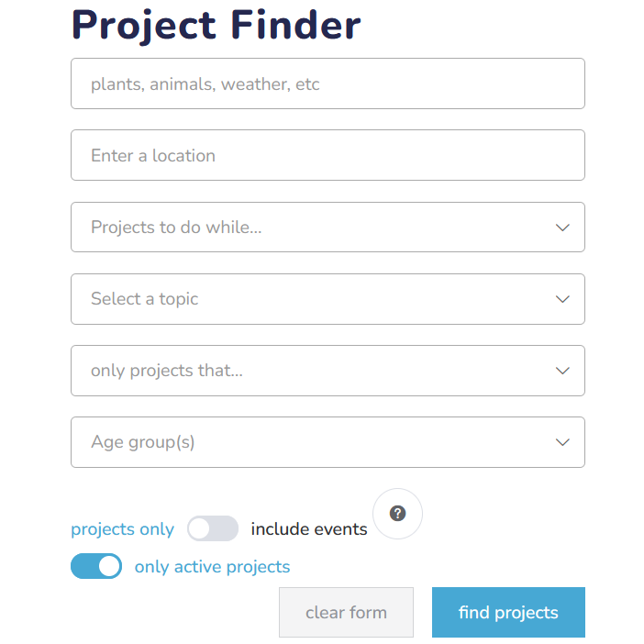Click the help question mark icon

click(x=397, y=514)
